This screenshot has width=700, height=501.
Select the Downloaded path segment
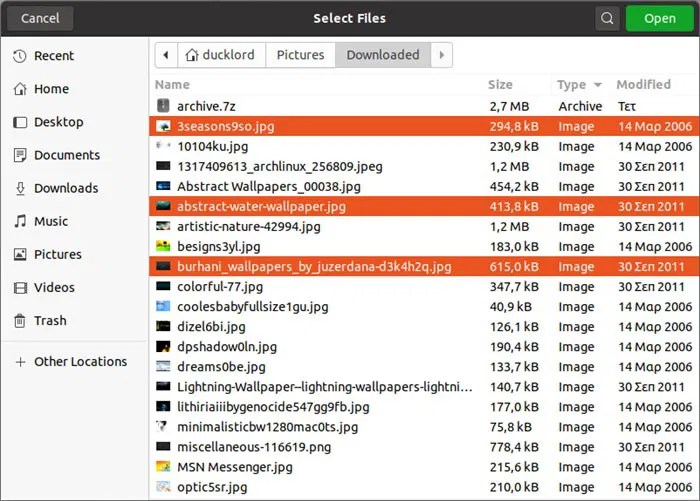(x=383, y=55)
